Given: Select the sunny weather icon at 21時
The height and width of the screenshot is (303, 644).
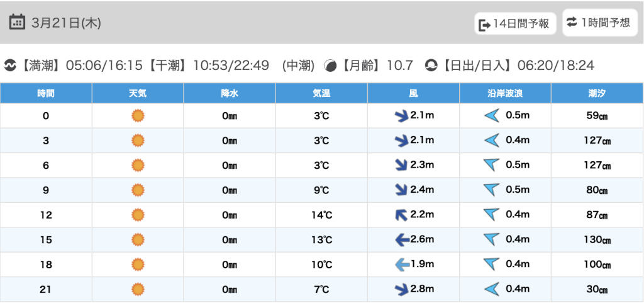Looking at the screenshot, I should pyautogui.click(x=138, y=290).
